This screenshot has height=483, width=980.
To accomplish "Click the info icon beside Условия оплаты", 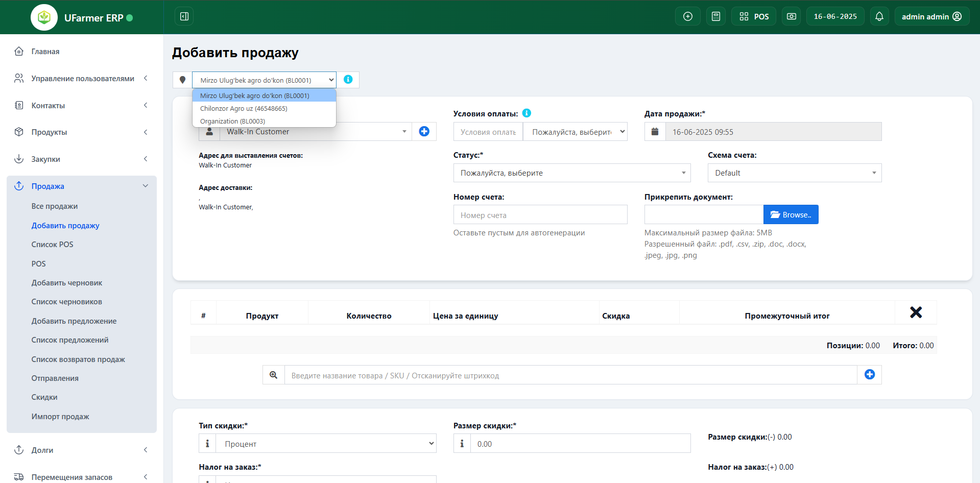I will click(527, 113).
